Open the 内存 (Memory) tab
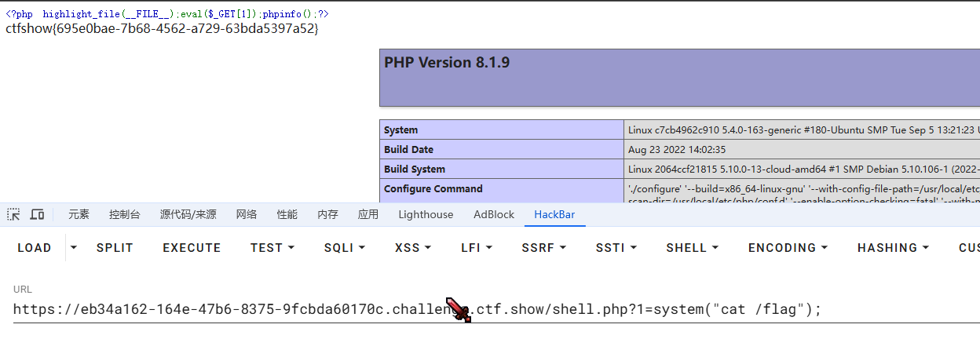This screenshot has width=980, height=339. 328,214
